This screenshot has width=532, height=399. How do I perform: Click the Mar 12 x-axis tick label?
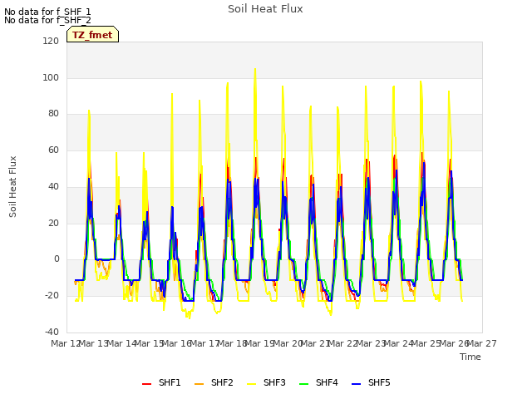tap(66, 343)
